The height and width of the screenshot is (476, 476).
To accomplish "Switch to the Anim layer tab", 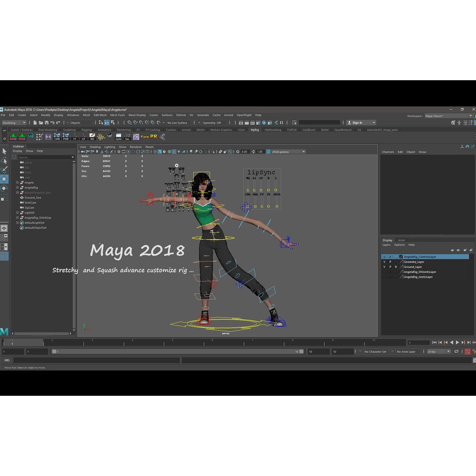I will [402, 240].
